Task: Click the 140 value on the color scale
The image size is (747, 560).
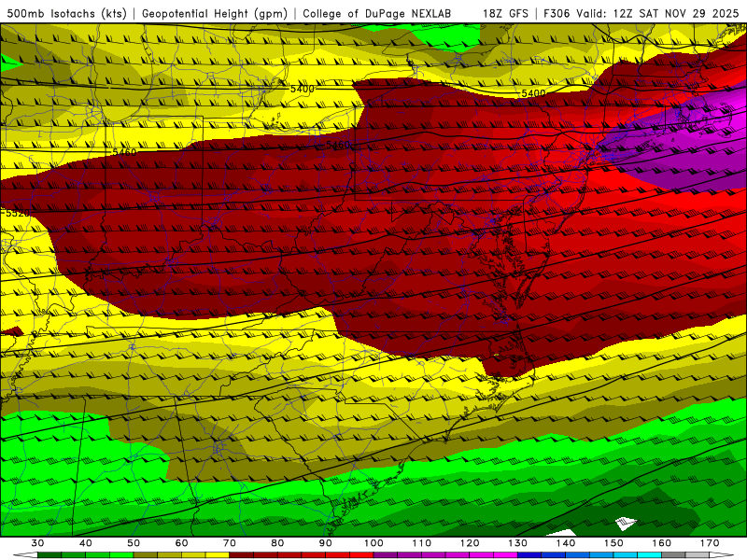Action: tap(566, 543)
